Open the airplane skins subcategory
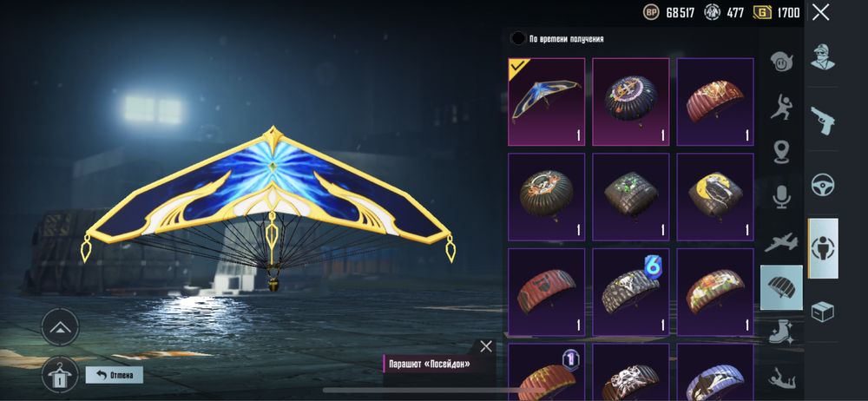This screenshot has width=868, height=401. [781, 242]
